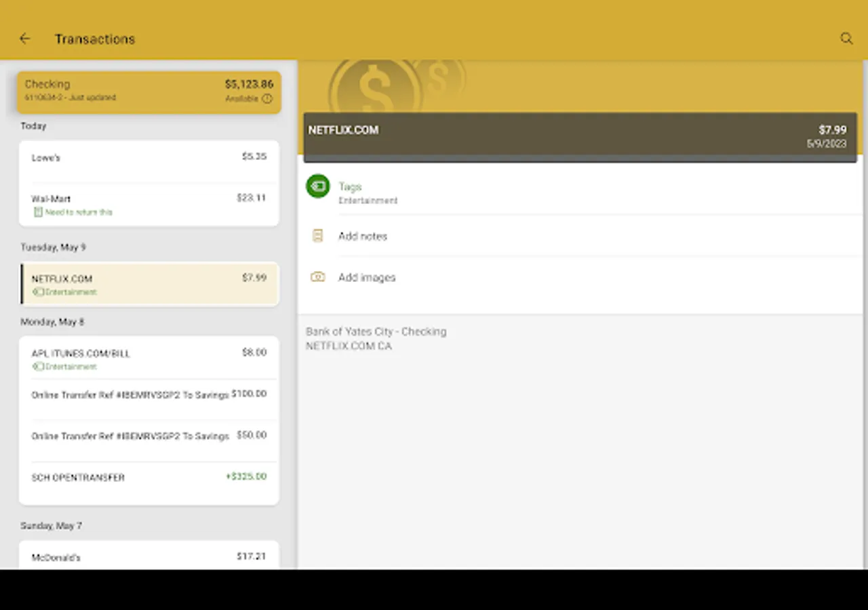Click the $8.00 iTunes amount

(x=254, y=352)
